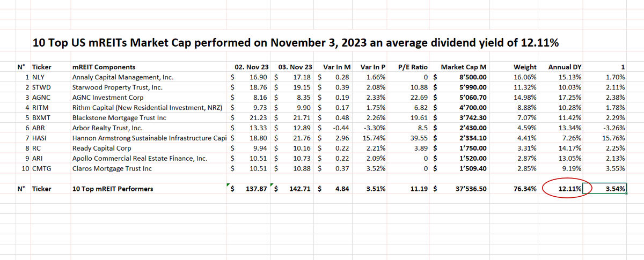644x260 pixels.
Task: Click the Apollo Commercial Real Estate Finance cell
Action: [x=140, y=158]
